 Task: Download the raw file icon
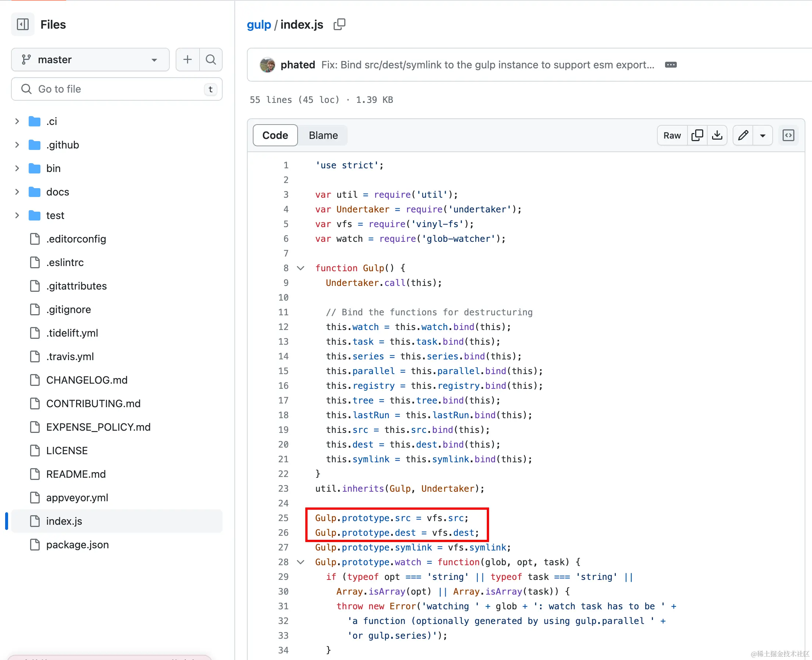click(717, 135)
